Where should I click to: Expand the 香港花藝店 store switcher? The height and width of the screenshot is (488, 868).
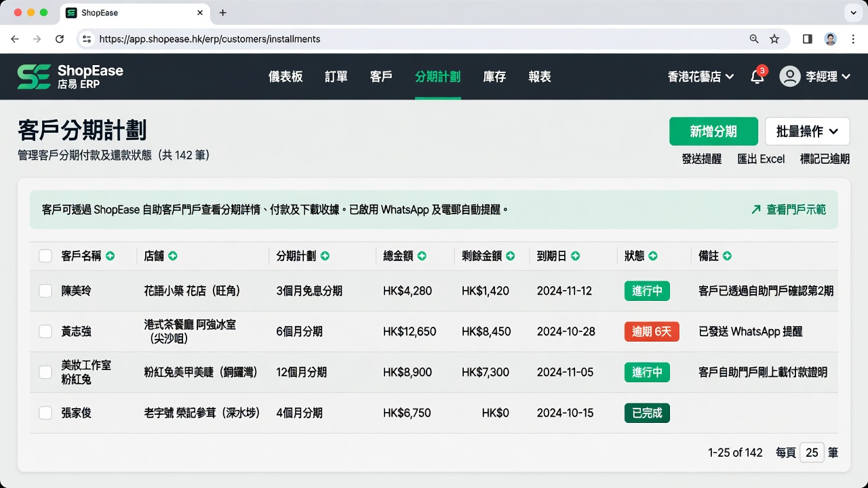point(701,77)
